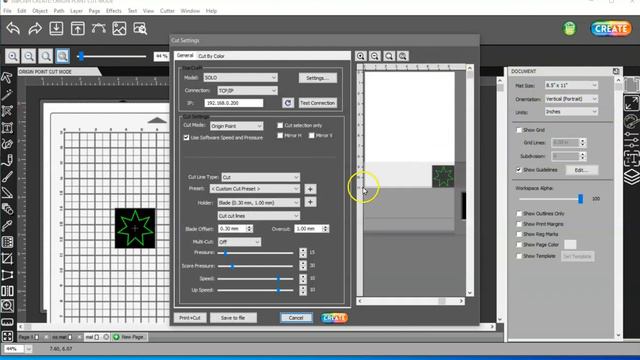The width and height of the screenshot is (640, 360).
Task: Enable Show Outlines Only checkbox
Action: point(519,213)
